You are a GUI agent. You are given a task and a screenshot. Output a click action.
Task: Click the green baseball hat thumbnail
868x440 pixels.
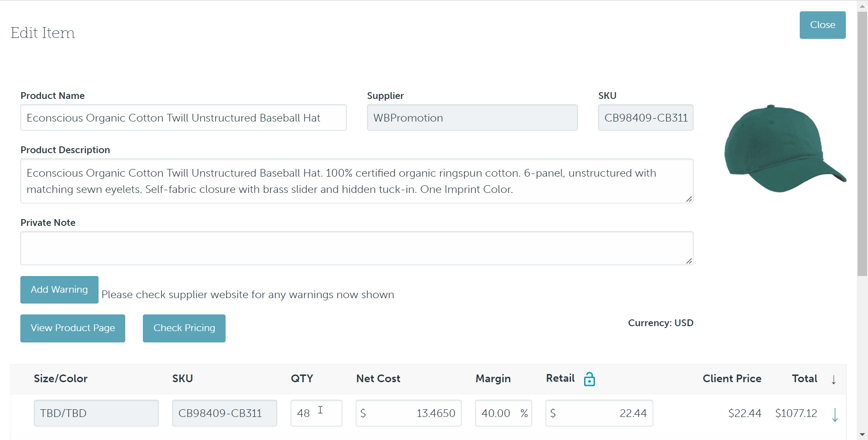(x=784, y=149)
